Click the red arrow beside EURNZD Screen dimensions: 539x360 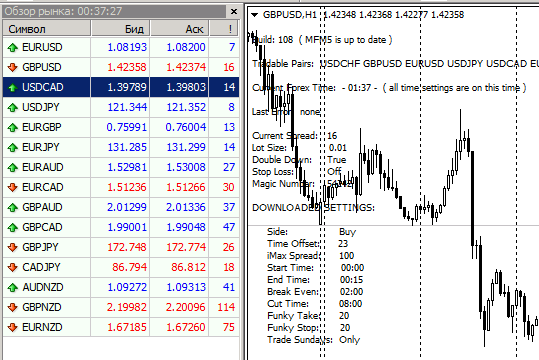pyautogui.click(x=13, y=327)
